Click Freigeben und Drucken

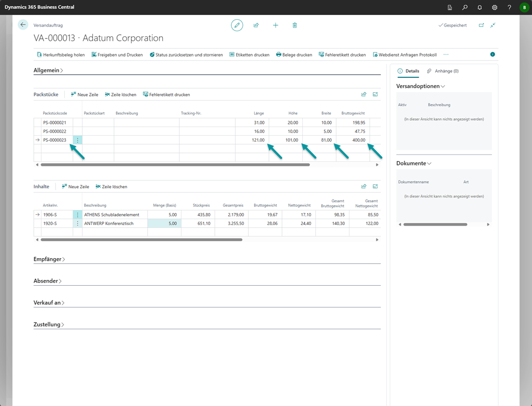pyautogui.click(x=117, y=54)
